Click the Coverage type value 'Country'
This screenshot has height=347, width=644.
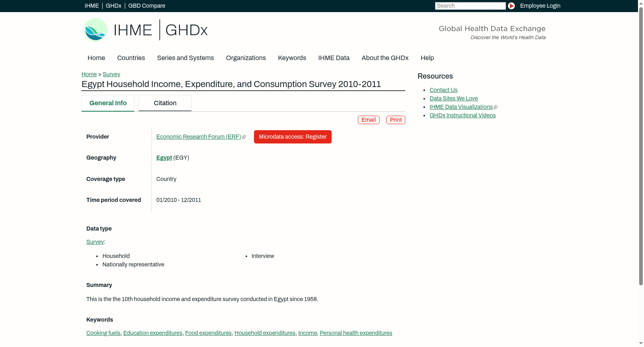pyautogui.click(x=166, y=179)
